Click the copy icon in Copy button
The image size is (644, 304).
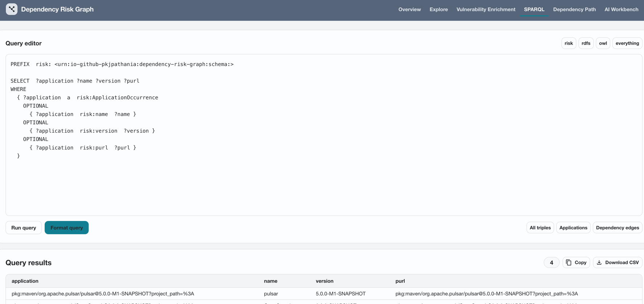[569, 263]
